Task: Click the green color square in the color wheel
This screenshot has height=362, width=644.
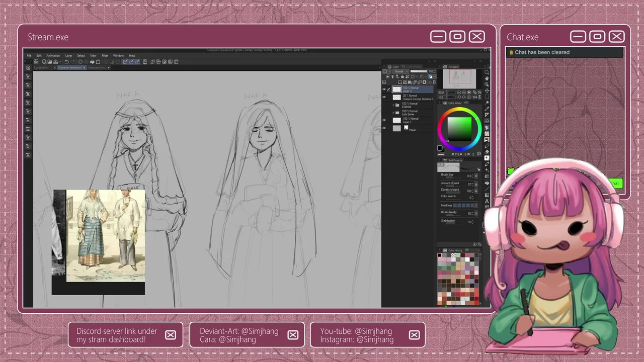Action: pyautogui.click(x=459, y=129)
